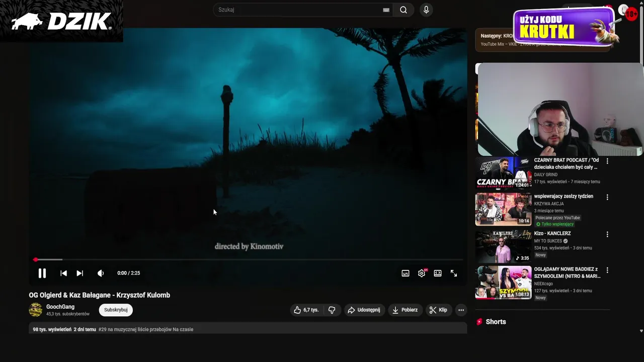Screen dimensions: 644x362
Task: Open the on-screen keyboard icon in search
Action: point(386,10)
